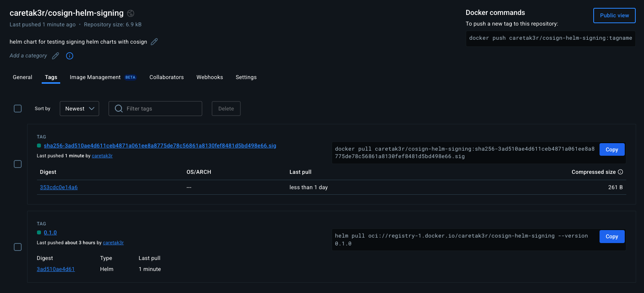The height and width of the screenshot is (293, 644).
Task: Click the Sort by label
Action: [x=42, y=109]
